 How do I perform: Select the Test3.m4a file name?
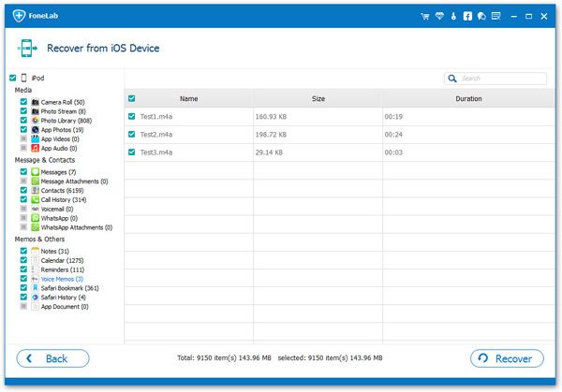(x=156, y=152)
